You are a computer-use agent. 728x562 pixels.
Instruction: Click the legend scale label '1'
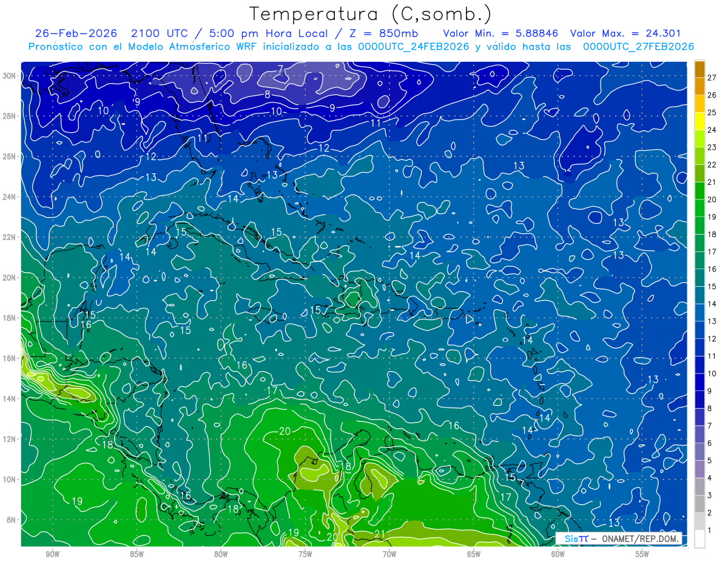(x=710, y=530)
